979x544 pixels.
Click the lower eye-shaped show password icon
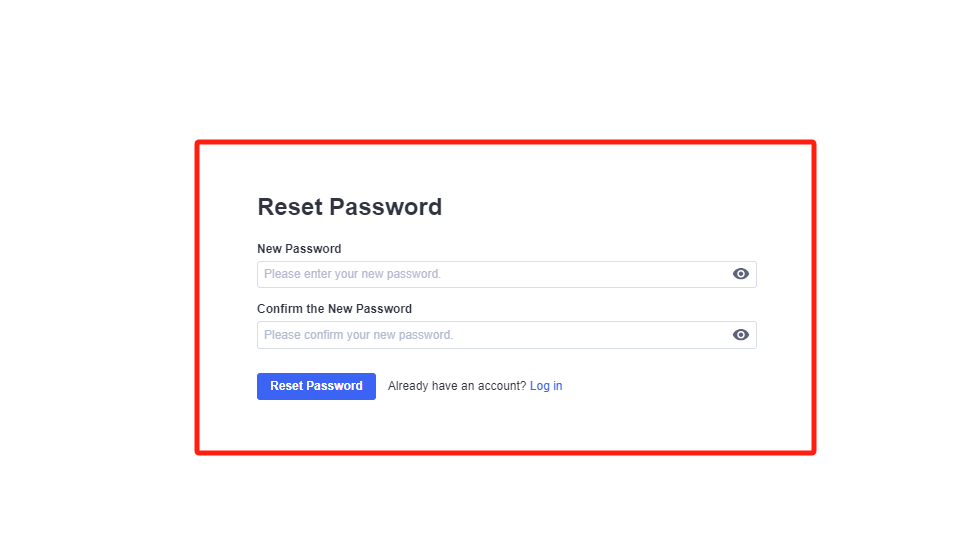pyautogui.click(x=740, y=335)
